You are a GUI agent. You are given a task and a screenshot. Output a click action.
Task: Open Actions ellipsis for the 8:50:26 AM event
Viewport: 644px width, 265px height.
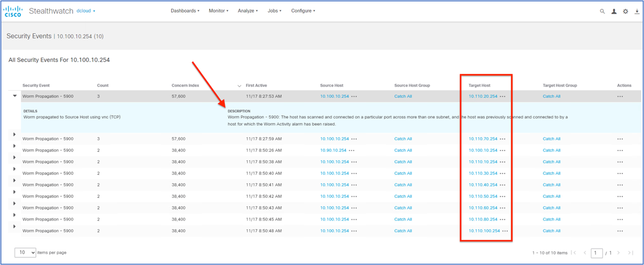[x=620, y=150]
